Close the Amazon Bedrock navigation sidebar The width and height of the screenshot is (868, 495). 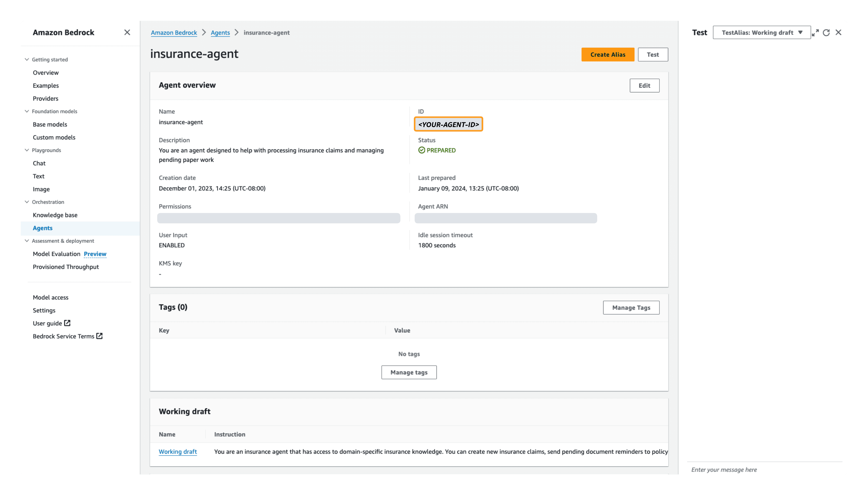(127, 32)
